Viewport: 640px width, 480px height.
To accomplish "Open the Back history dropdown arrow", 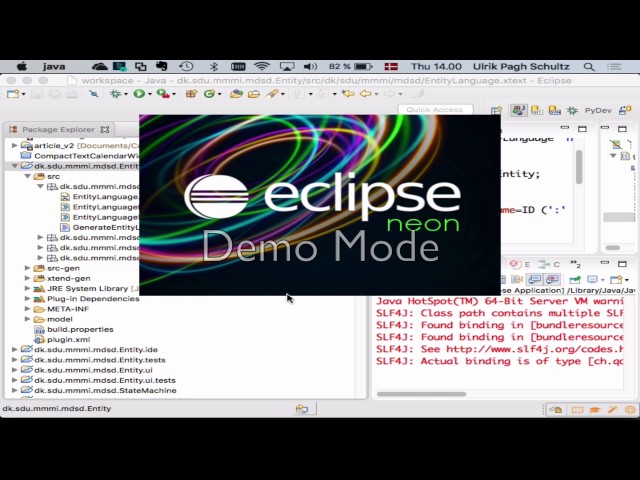I will (x=376, y=95).
